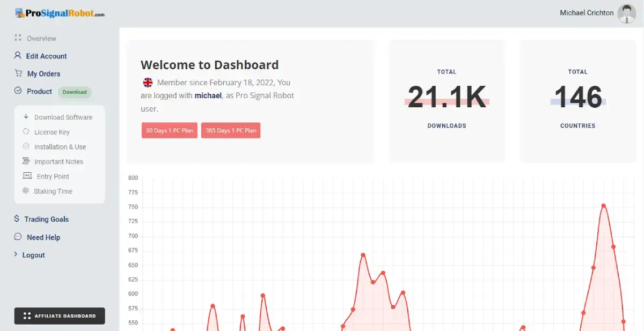Click the highest chart data point near 750
This screenshot has width=644, height=331.
(x=604, y=205)
